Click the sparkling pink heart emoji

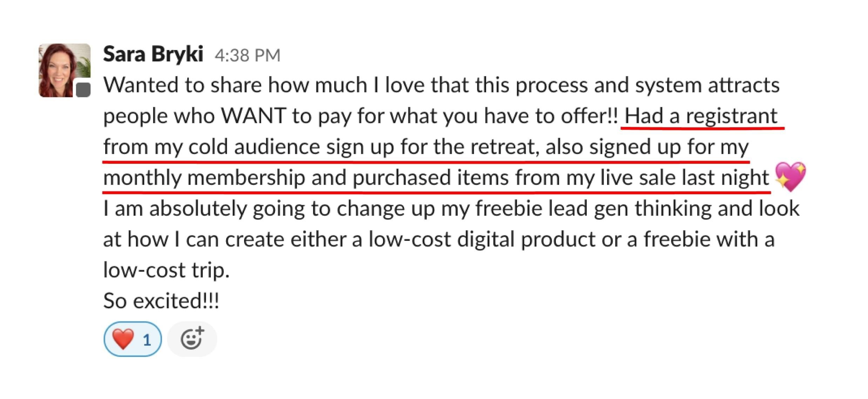(790, 176)
